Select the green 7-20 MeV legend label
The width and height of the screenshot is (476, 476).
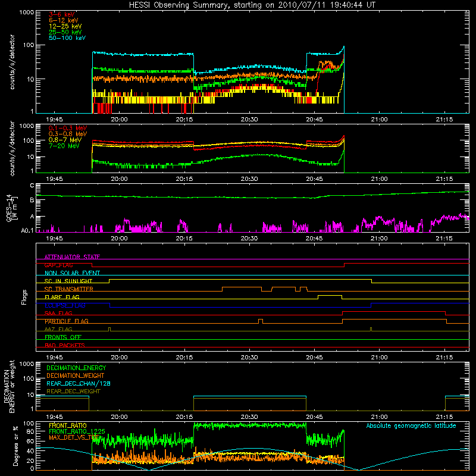pos(64,146)
